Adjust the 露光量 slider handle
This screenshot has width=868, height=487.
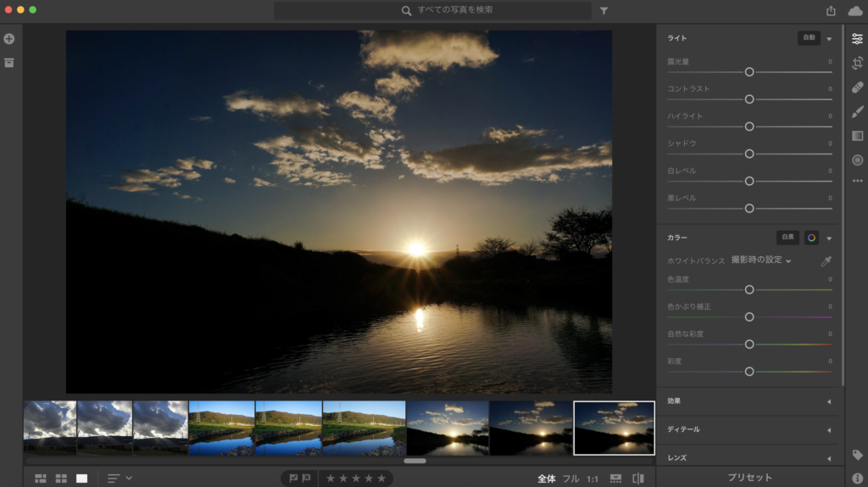pos(749,72)
